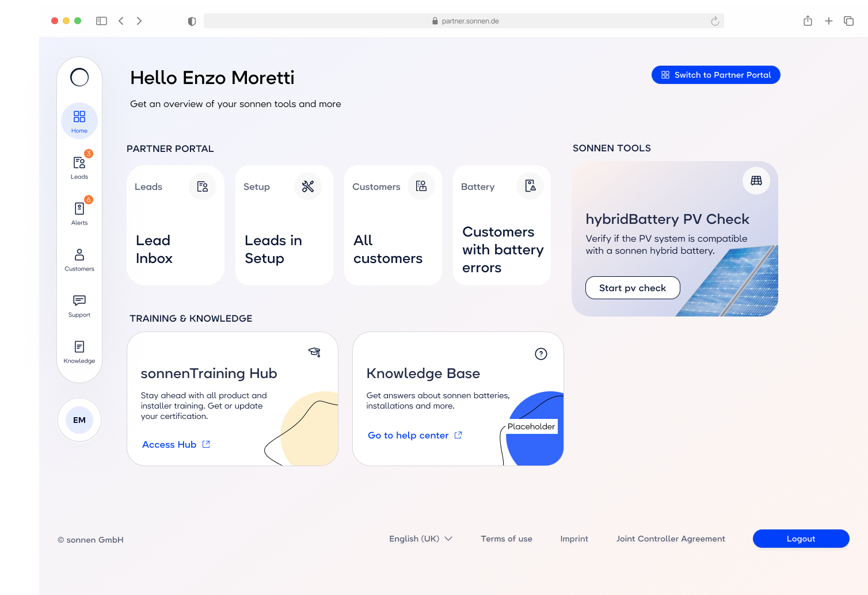Image resolution: width=868 pixels, height=595 pixels.
Task: Open Alerts in the sidebar
Action: [x=79, y=213]
